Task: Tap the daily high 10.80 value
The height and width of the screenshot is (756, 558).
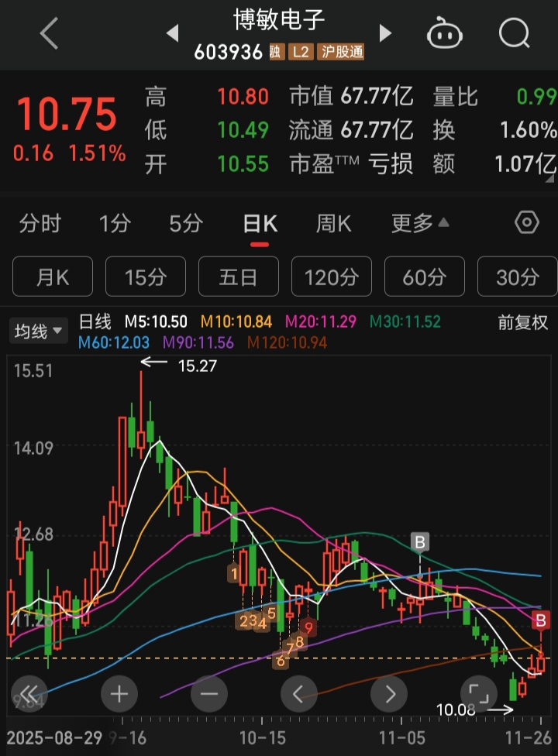Action: coord(243,96)
